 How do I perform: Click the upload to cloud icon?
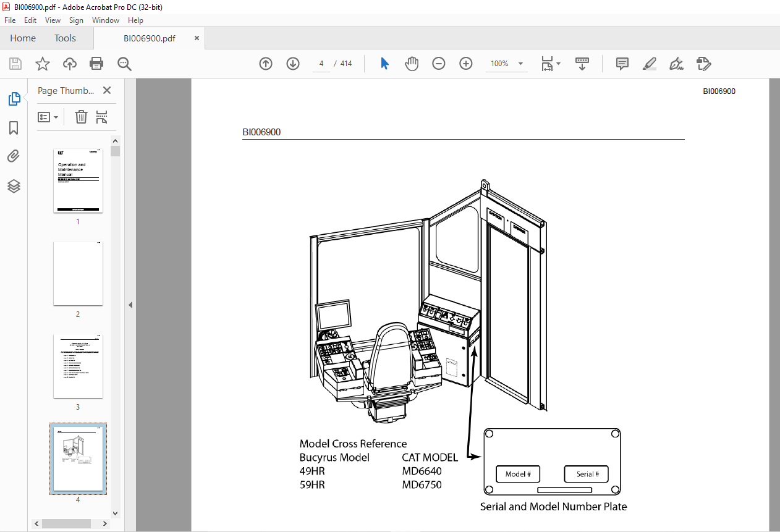click(x=70, y=64)
